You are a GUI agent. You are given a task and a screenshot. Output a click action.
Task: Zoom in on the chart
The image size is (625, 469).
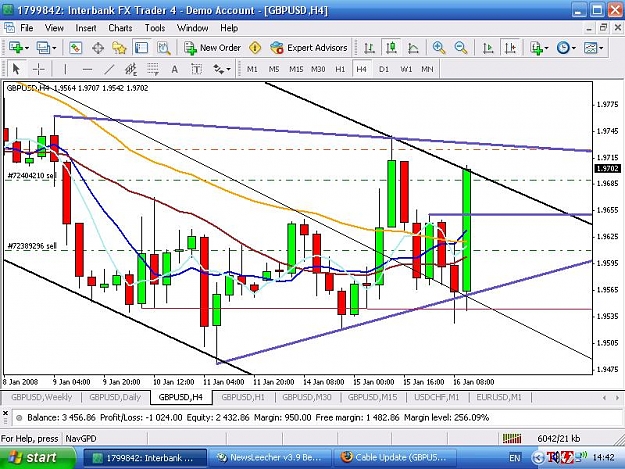coord(439,48)
